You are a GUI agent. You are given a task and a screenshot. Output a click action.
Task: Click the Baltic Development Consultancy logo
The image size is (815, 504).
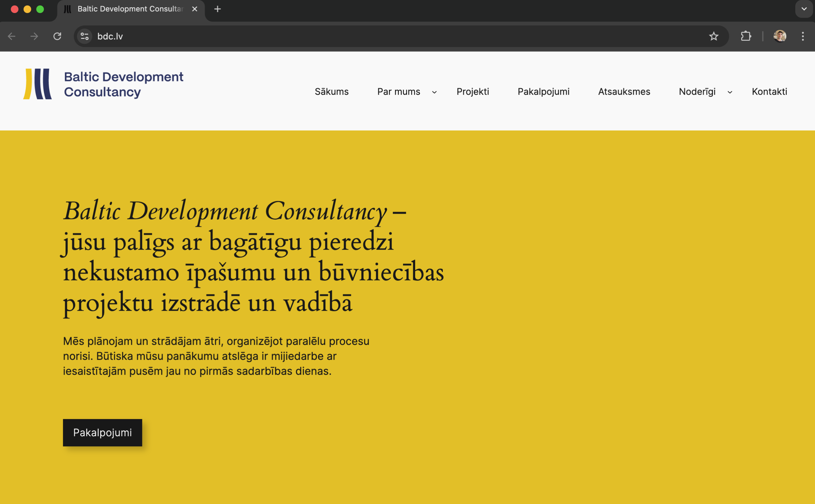coord(103,84)
